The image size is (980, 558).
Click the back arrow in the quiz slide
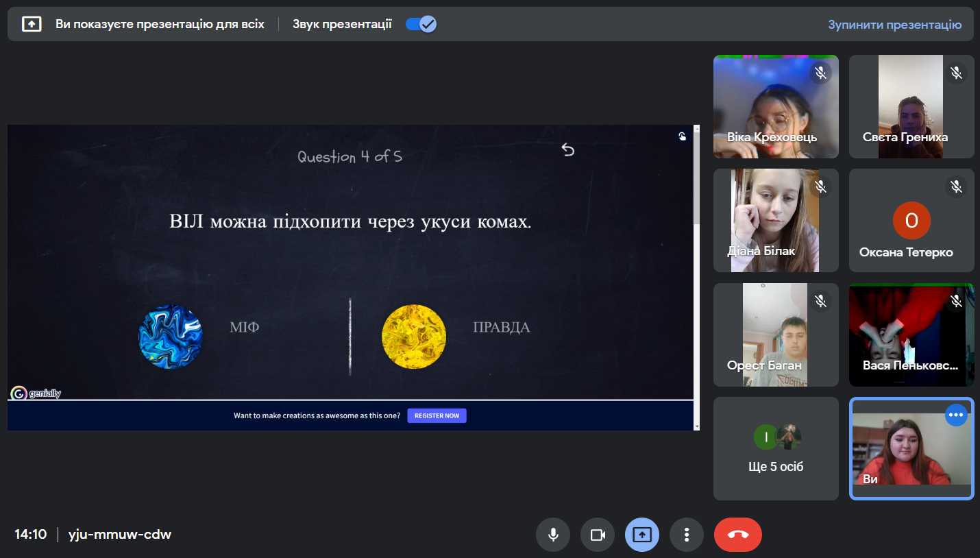pyautogui.click(x=567, y=149)
